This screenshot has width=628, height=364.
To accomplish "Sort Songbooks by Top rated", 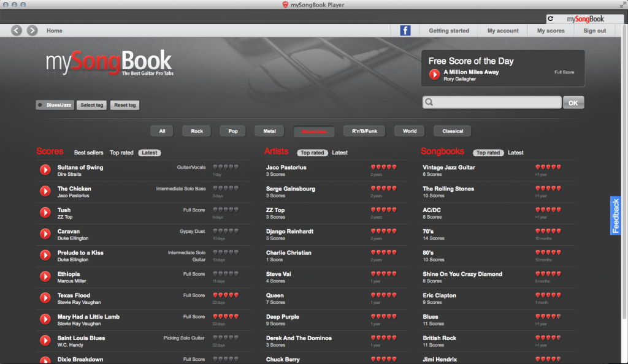I will (488, 153).
